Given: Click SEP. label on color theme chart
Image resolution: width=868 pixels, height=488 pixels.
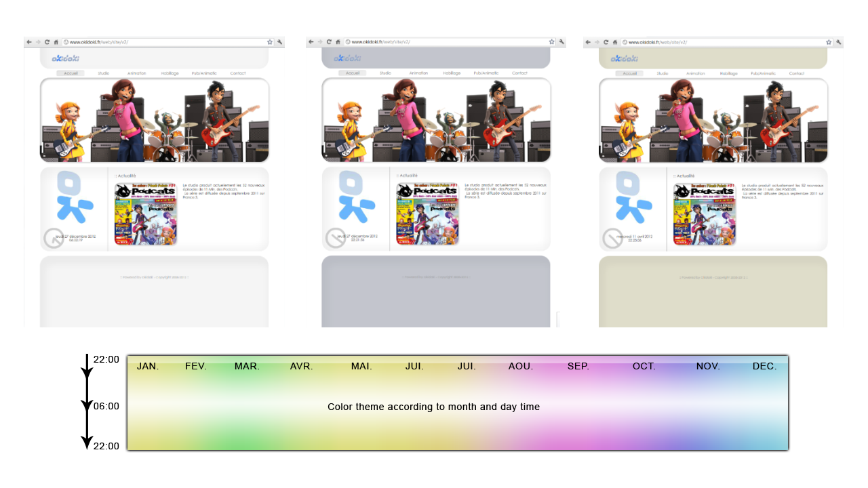Looking at the screenshot, I should click(x=578, y=366).
